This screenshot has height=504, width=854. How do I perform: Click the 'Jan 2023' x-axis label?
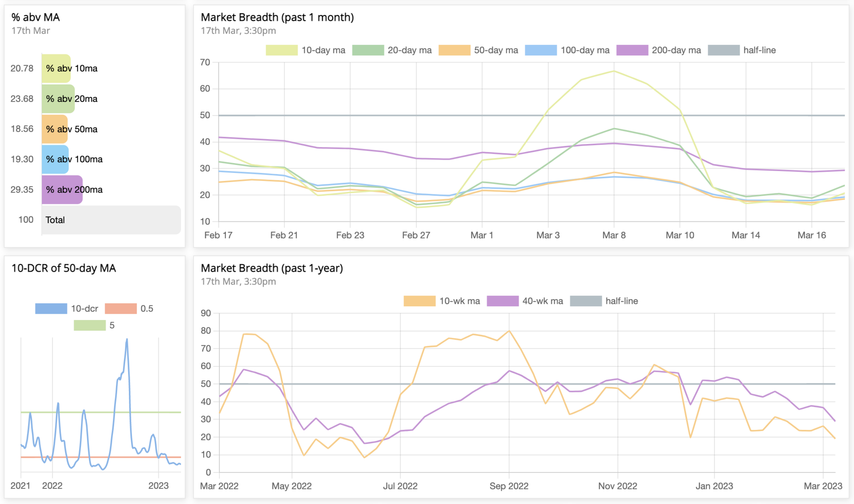pyautogui.click(x=714, y=486)
